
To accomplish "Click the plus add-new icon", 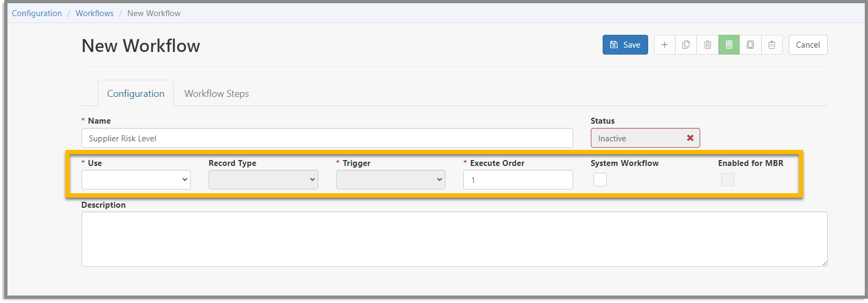I will pyautogui.click(x=664, y=45).
